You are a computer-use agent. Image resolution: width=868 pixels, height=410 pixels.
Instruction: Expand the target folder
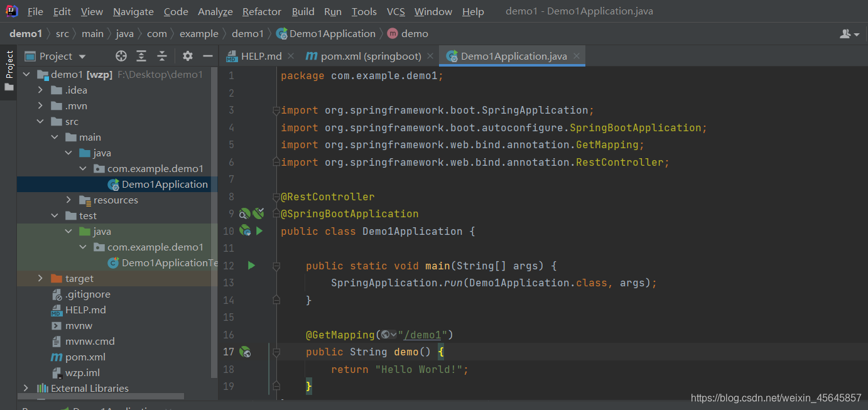coord(40,278)
